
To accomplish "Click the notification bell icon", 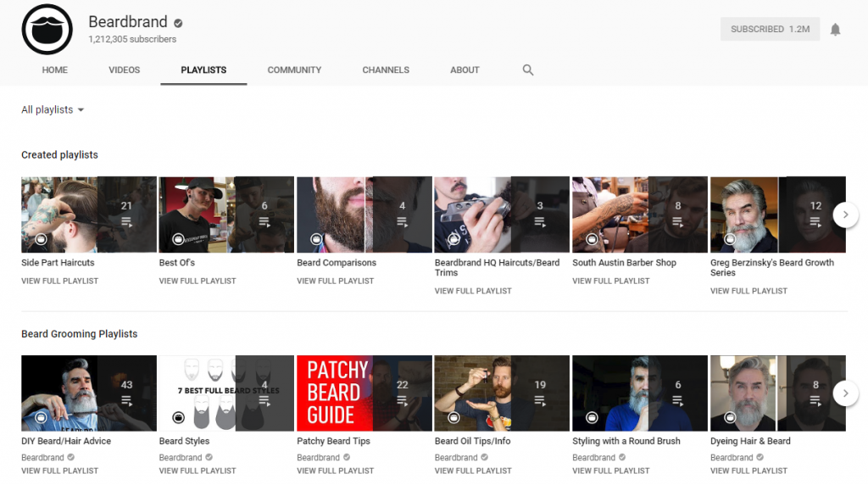I will coord(835,30).
